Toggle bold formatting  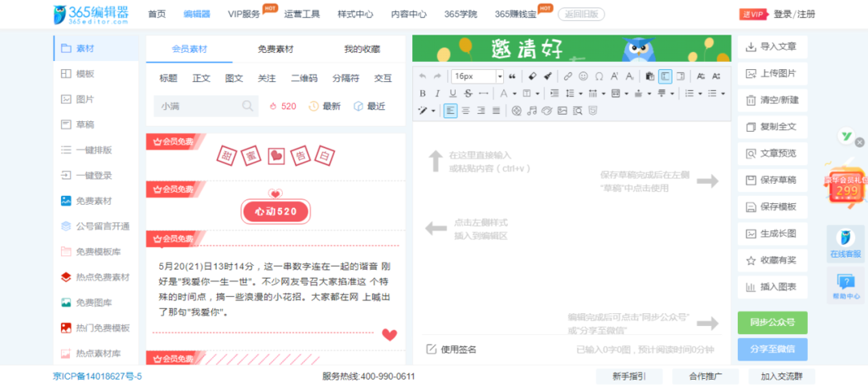424,93
